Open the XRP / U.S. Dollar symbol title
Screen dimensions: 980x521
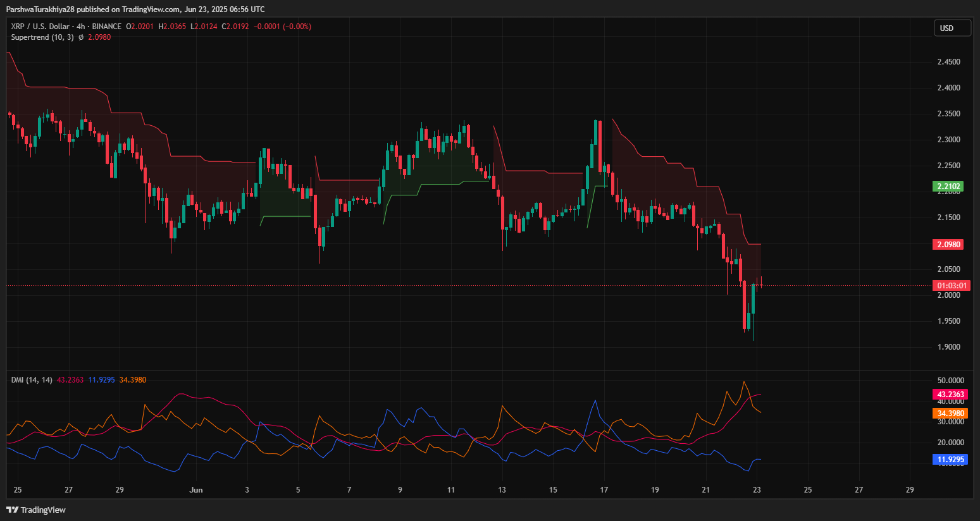(40, 27)
